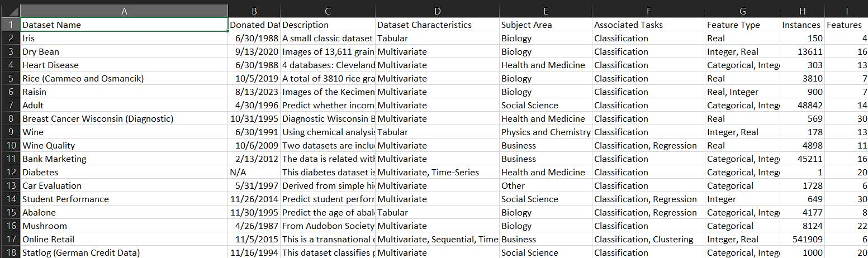Screen dimensions: 868x258
Task: Click the date 9/13/2020 cell
Action: pos(254,51)
